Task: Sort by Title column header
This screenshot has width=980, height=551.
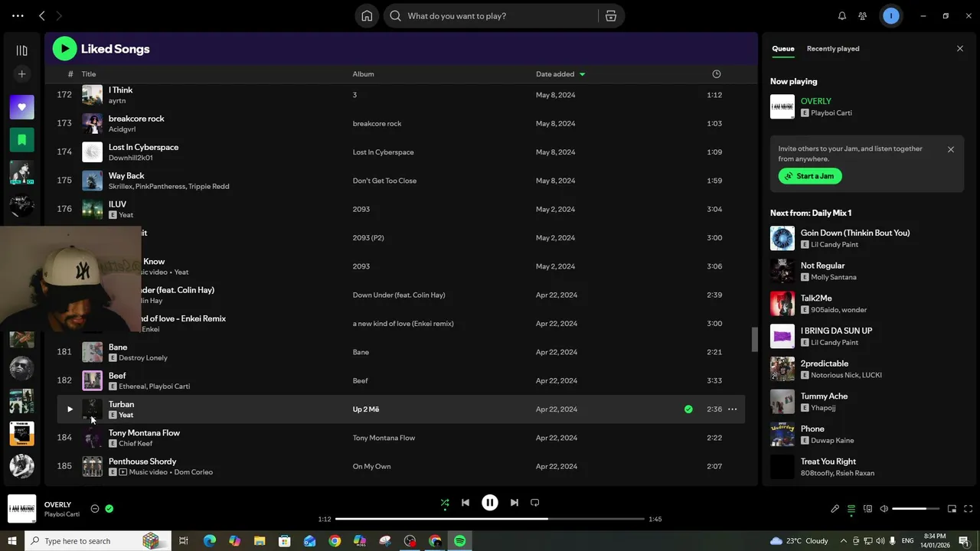Action: pos(89,74)
